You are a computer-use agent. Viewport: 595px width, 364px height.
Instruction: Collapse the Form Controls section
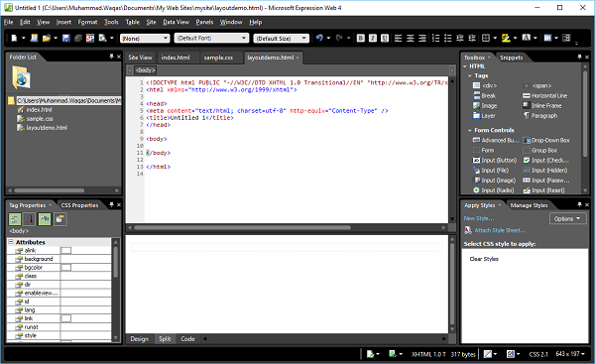[470, 130]
